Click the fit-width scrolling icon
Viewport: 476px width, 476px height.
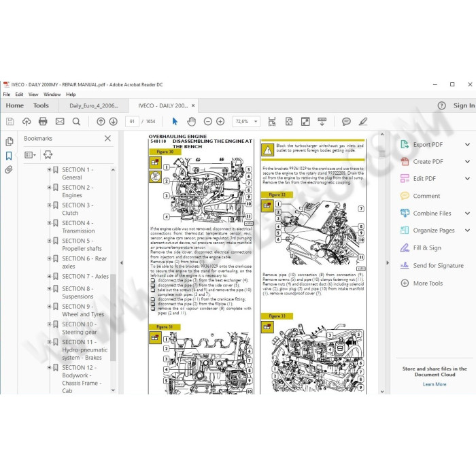pos(272,122)
